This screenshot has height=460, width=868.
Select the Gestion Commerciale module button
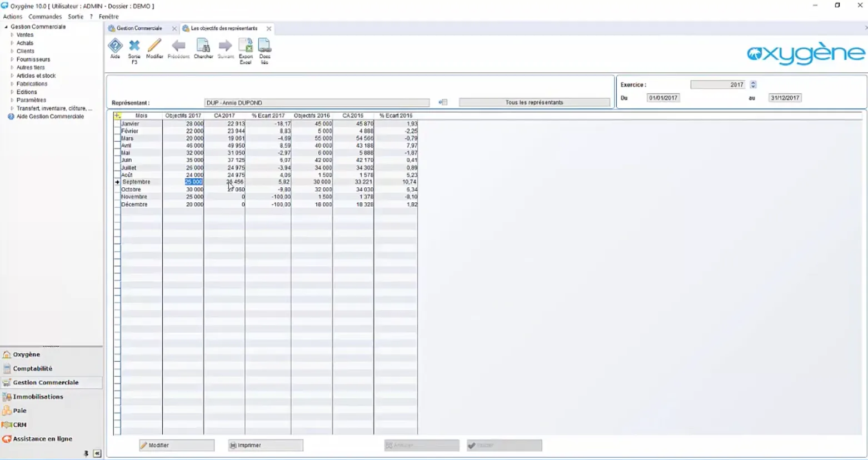(51, 382)
